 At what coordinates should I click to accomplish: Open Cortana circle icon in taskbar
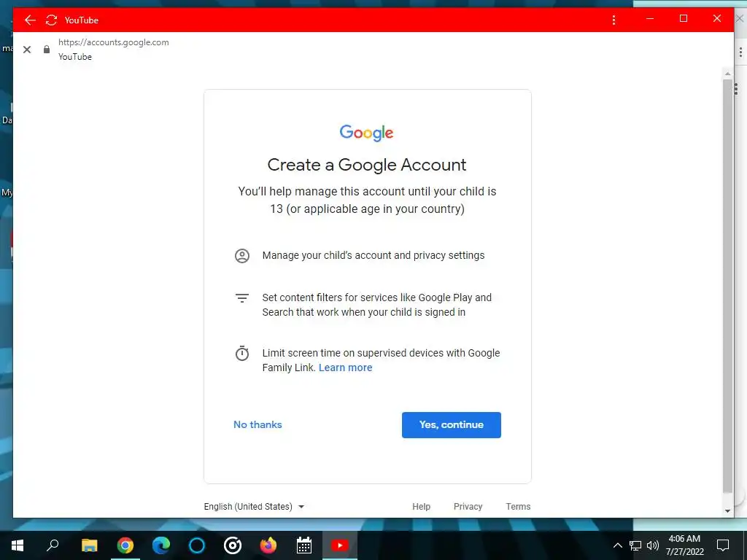[197, 545]
